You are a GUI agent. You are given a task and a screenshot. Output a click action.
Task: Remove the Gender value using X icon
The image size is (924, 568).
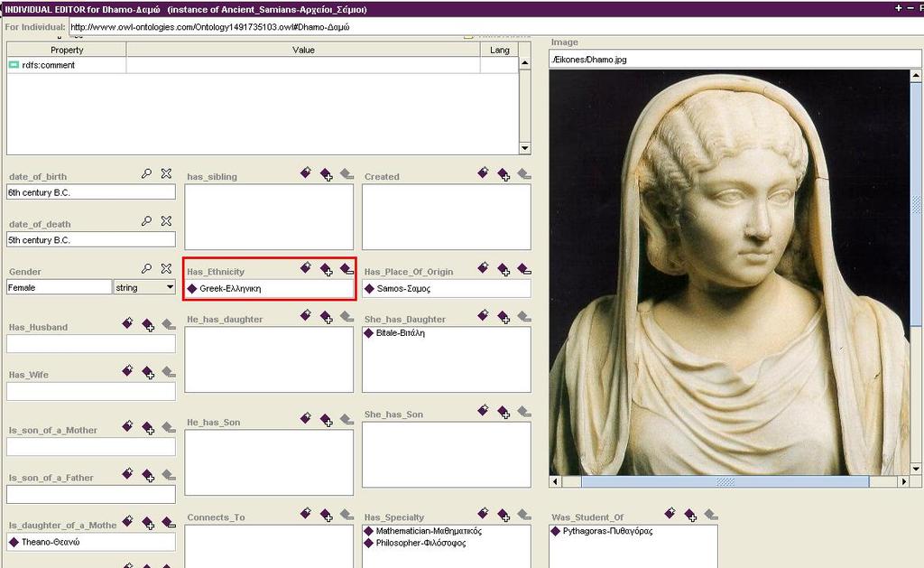pos(167,268)
